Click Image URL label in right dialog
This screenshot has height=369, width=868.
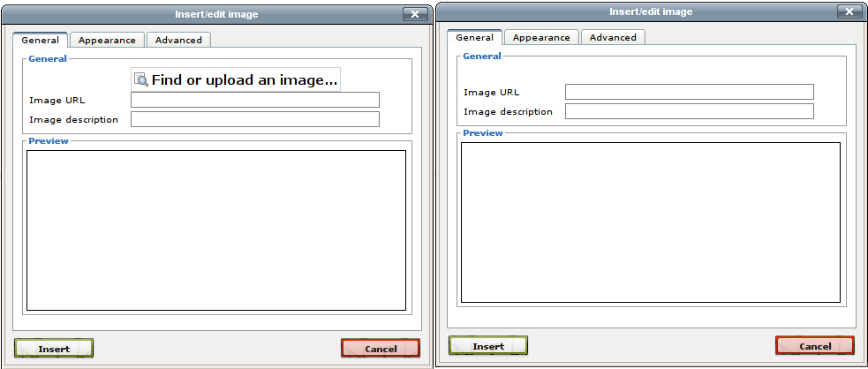(492, 93)
